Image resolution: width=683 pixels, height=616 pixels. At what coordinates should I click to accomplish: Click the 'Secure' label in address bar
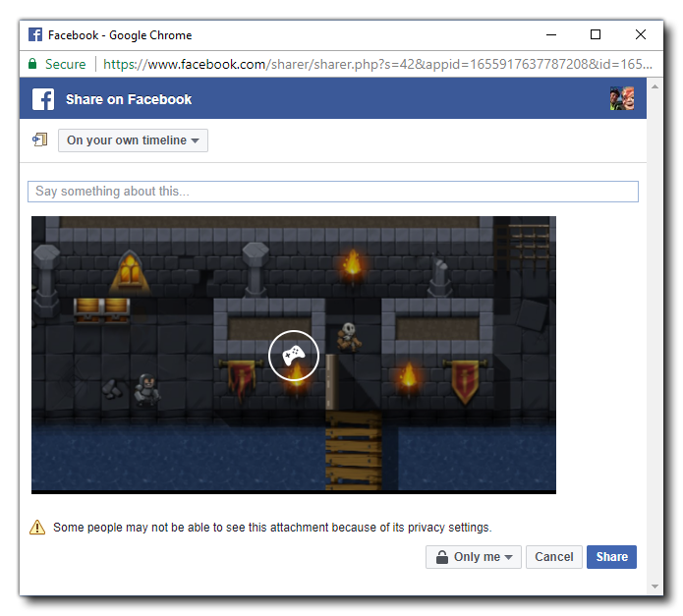(x=65, y=64)
